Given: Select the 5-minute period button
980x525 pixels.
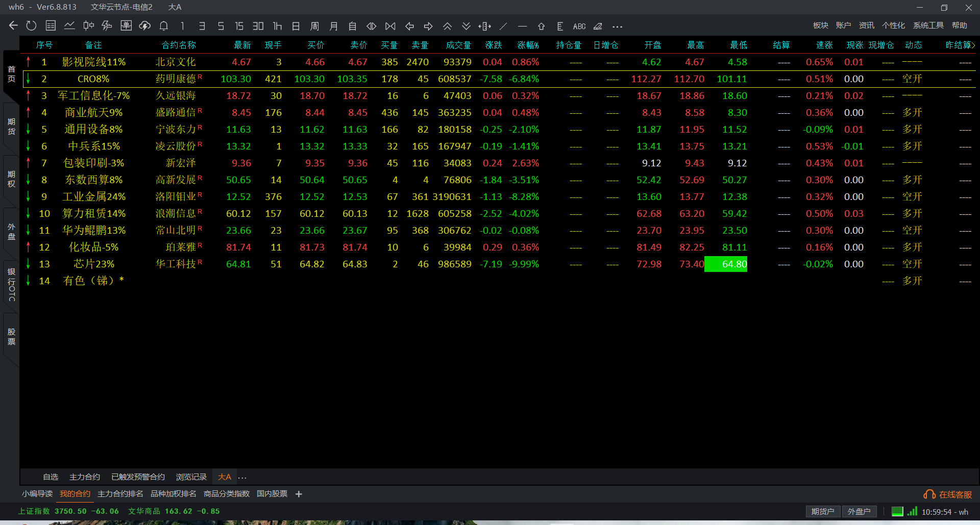Looking at the screenshot, I should tap(221, 26).
